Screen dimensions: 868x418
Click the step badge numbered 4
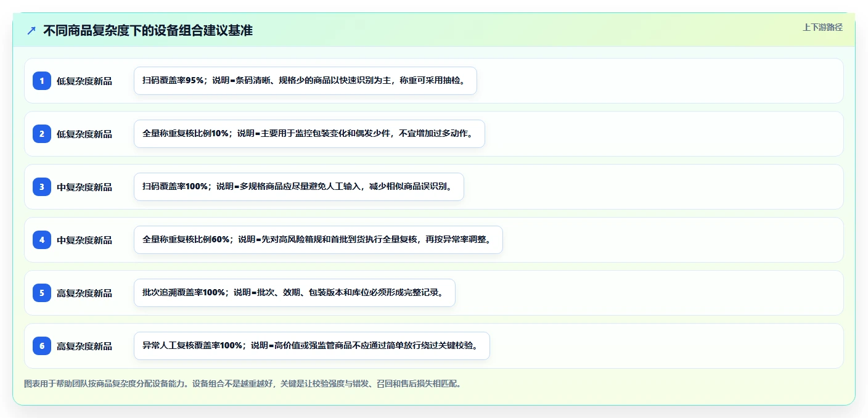(42, 240)
